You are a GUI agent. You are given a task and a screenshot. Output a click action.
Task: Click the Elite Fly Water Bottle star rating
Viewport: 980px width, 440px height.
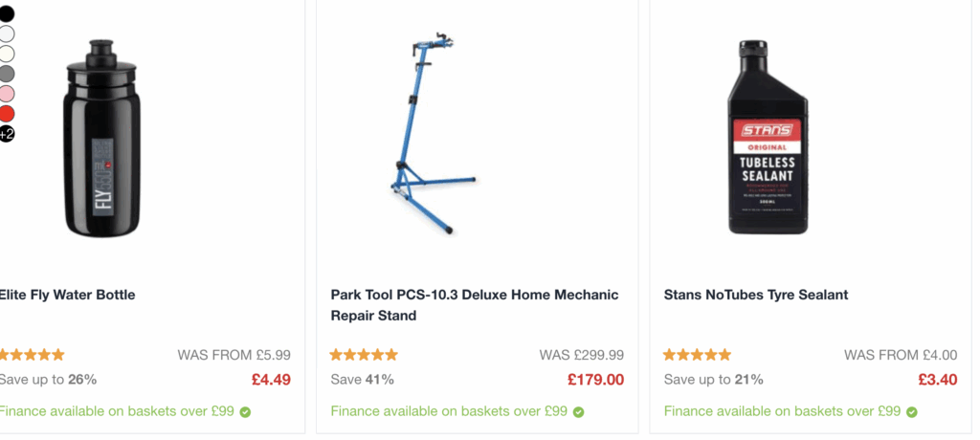(x=32, y=355)
